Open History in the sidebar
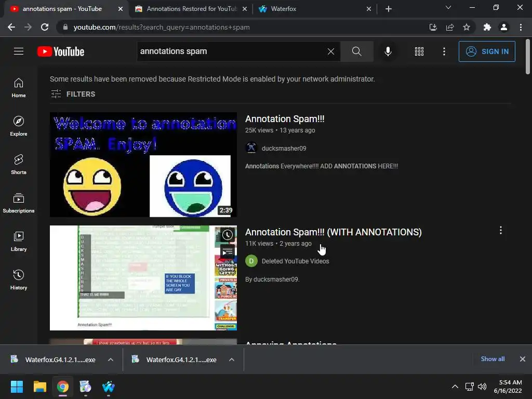Image resolution: width=532 pixels, height=399 pixels. 19,280
